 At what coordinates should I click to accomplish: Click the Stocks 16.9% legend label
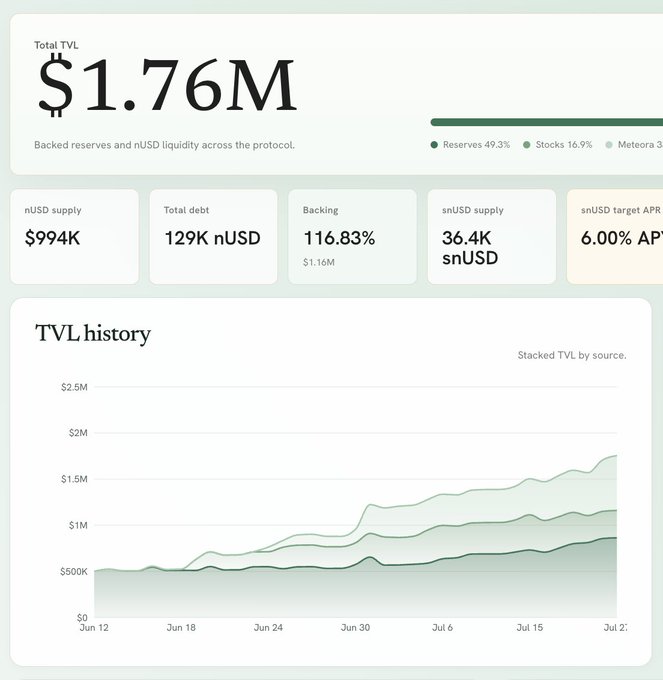pos(564,145)
